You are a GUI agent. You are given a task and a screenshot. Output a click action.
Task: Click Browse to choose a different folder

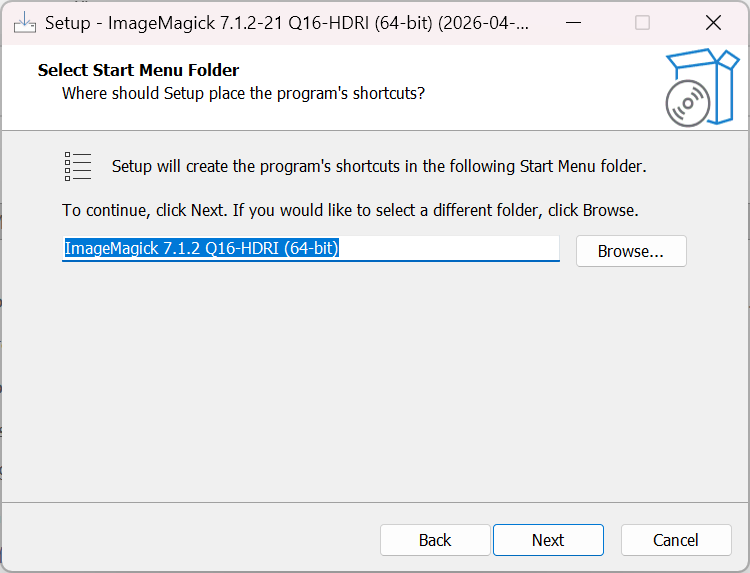(x=630, y=251)
